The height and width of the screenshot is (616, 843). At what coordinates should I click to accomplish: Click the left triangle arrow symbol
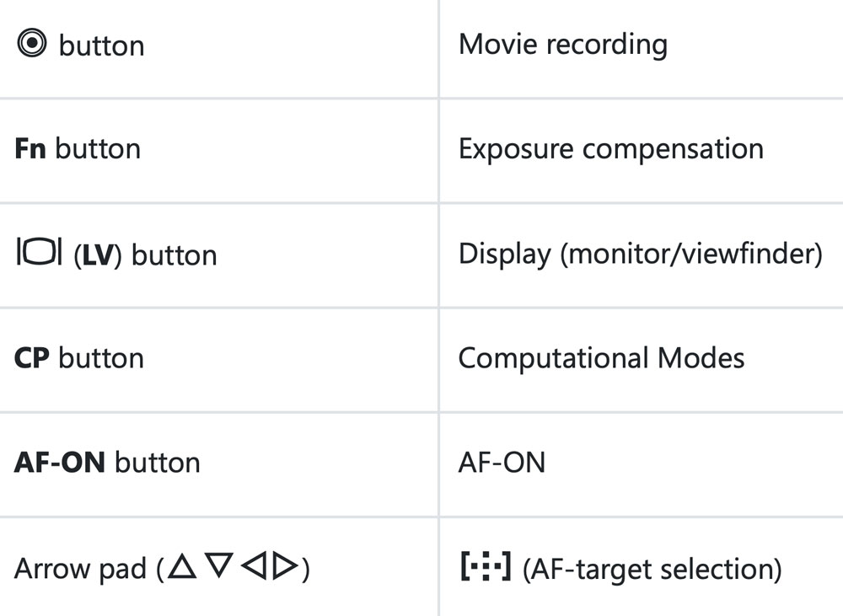click(x=254, y=568)
